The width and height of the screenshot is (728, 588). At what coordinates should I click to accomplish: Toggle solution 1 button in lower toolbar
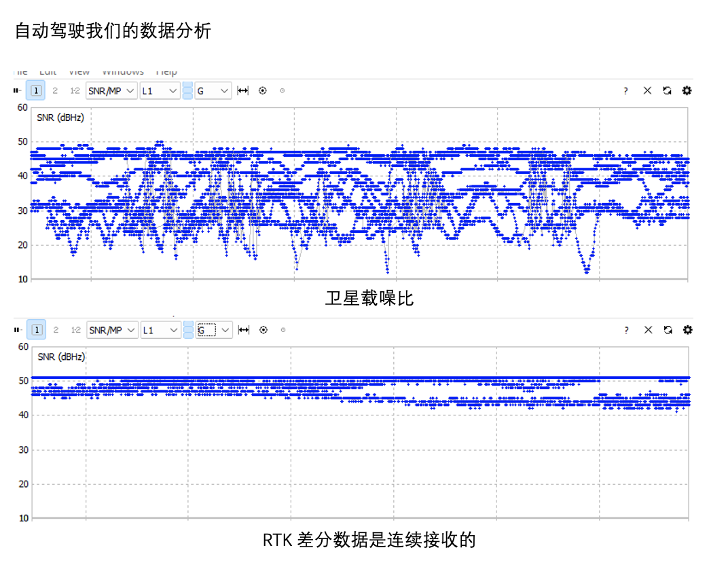coord(37,330)
